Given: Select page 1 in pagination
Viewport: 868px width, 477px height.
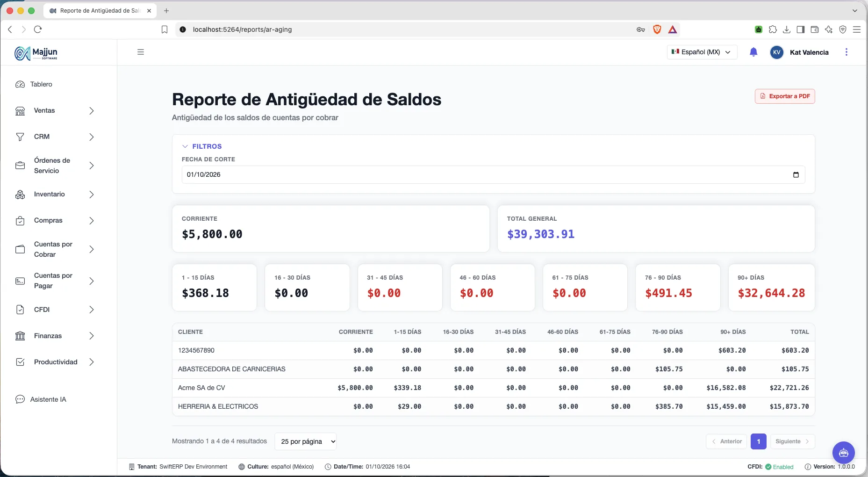Looking at the screenshot, I should coord(759,441).
